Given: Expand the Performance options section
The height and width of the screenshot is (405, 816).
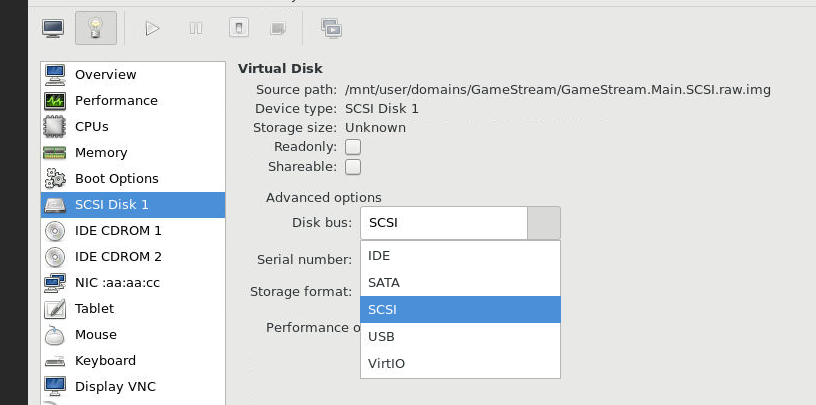Looking at the screenshot, I should [313, 327].
